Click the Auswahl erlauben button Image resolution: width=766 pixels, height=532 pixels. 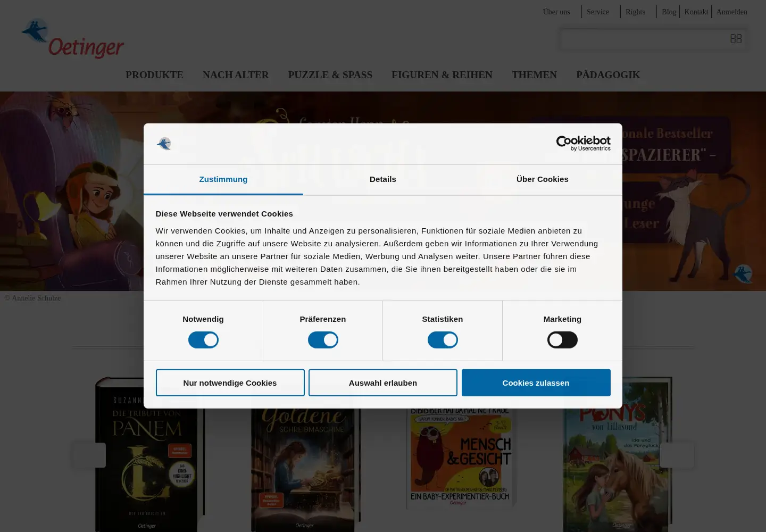click(x=383, y=383)
